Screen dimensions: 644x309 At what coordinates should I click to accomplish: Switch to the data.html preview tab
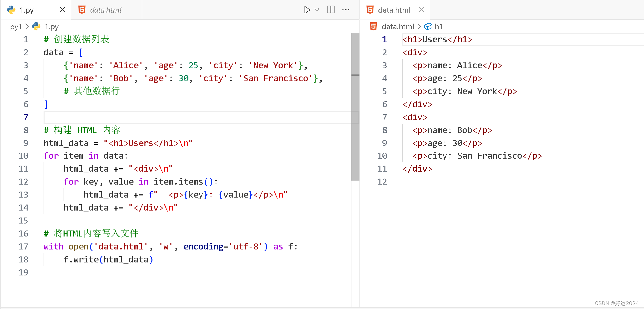coord(106,10)
